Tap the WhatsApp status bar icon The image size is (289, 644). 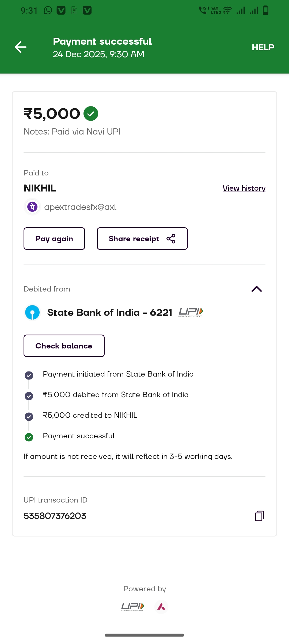tap(48, 10)
